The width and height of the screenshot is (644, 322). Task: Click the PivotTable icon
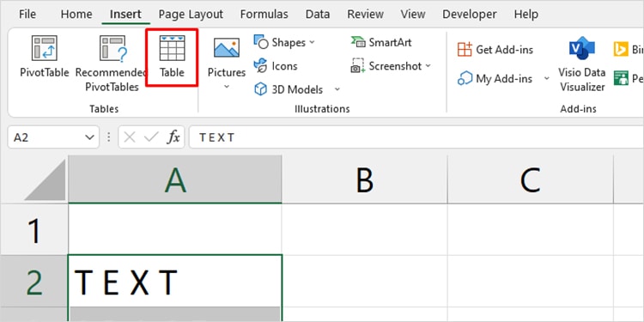pyautogui.click(x=45, y=48)
